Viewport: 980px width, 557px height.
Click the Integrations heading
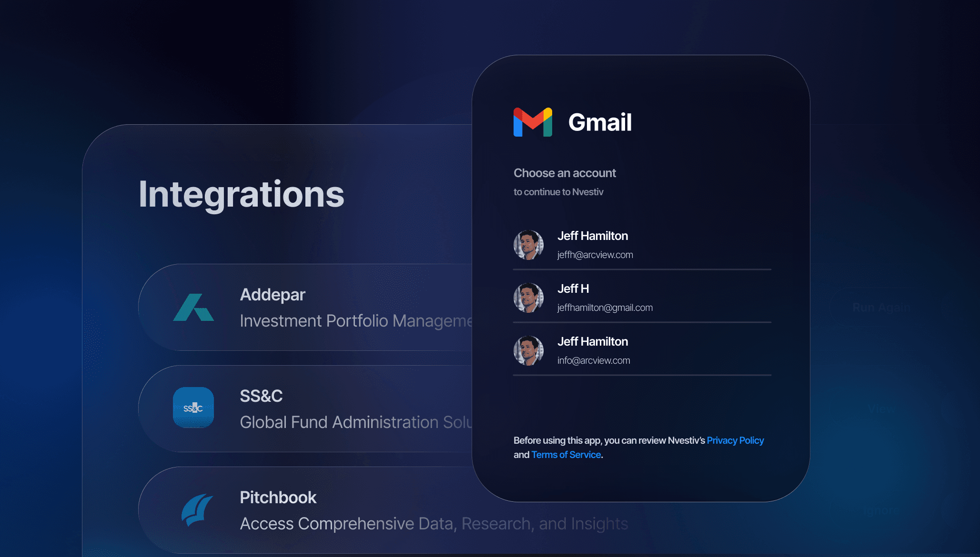point(241,194)
